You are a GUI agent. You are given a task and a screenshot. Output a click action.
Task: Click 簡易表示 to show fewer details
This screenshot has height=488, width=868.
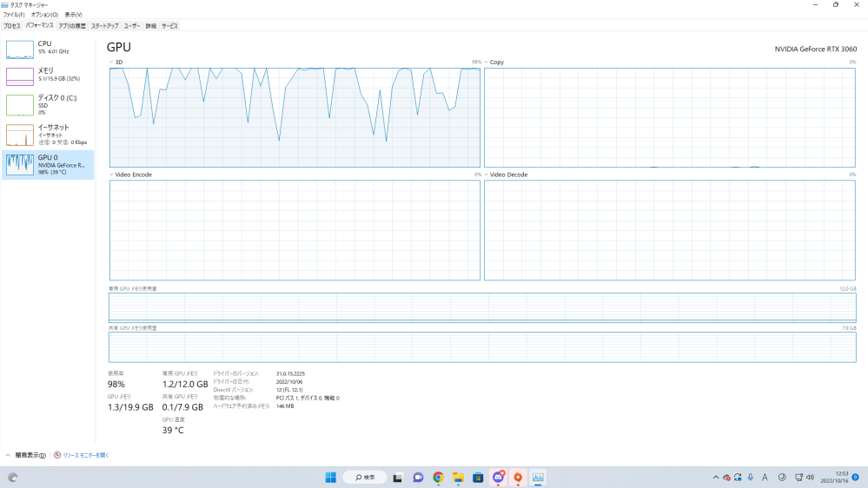tap(28, 455)
